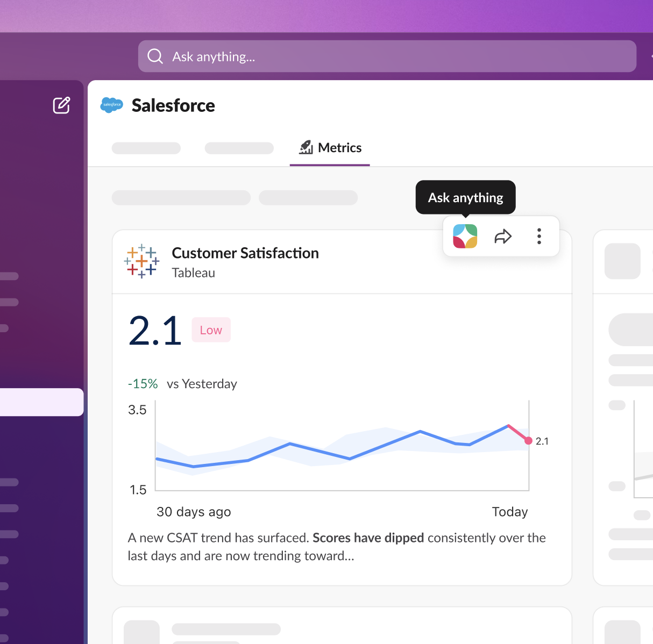Open the three-dot more options menu

[539, 236]
